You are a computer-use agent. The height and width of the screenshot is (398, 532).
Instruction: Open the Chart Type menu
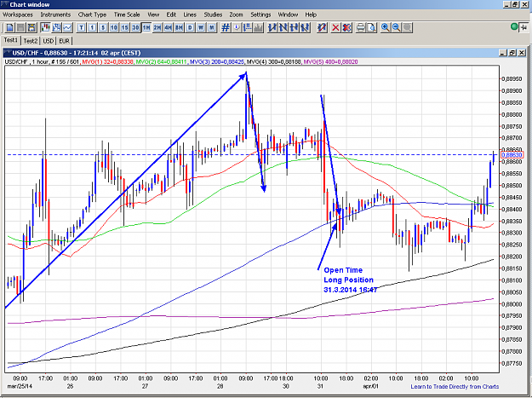[92, 14]
